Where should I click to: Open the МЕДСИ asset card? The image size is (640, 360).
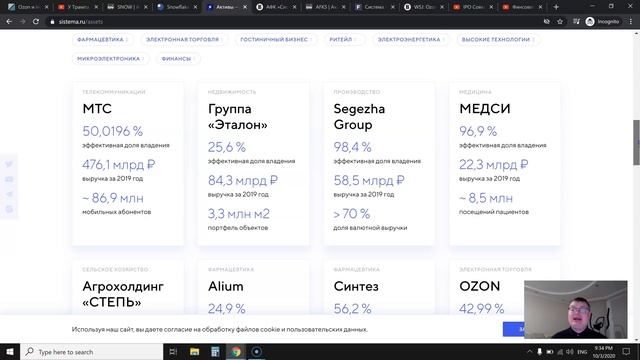coord(505,164)
